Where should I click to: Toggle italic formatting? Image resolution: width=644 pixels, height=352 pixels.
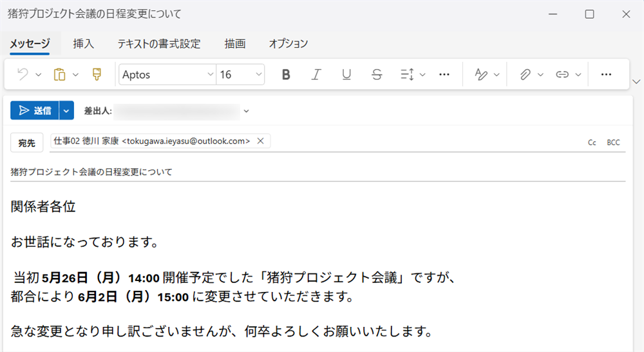click(x=316, y=75)
